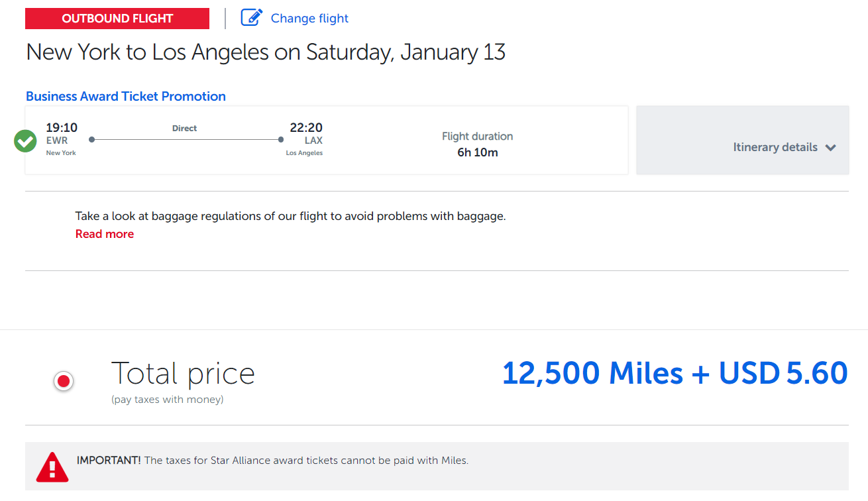Click the New York to Los Angeles heading

tap(266, 52)
